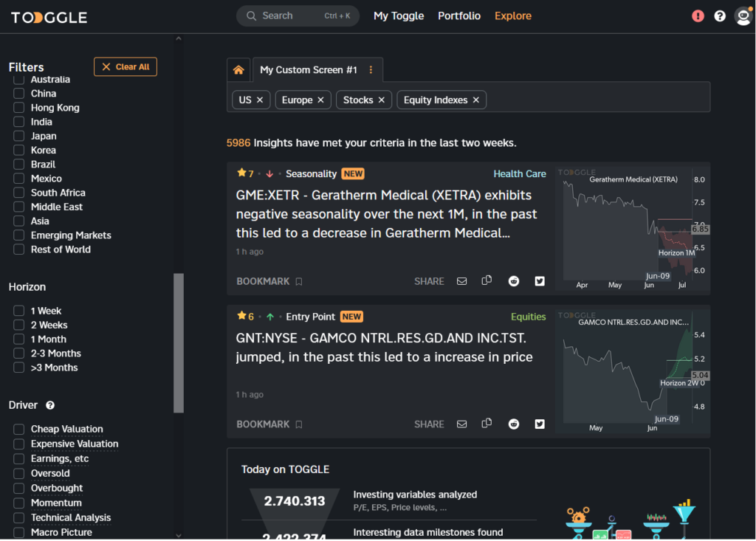This screenshot has height=541, width=756.
Task: Share Geratherm Medical insight on Reddit
Action: point(514,281)
